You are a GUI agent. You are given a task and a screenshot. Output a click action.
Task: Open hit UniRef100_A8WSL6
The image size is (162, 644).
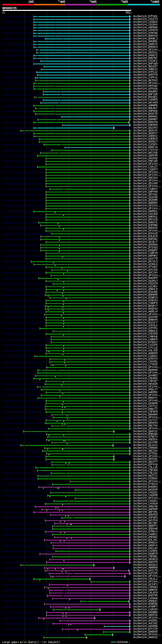(x=145, y=331)
